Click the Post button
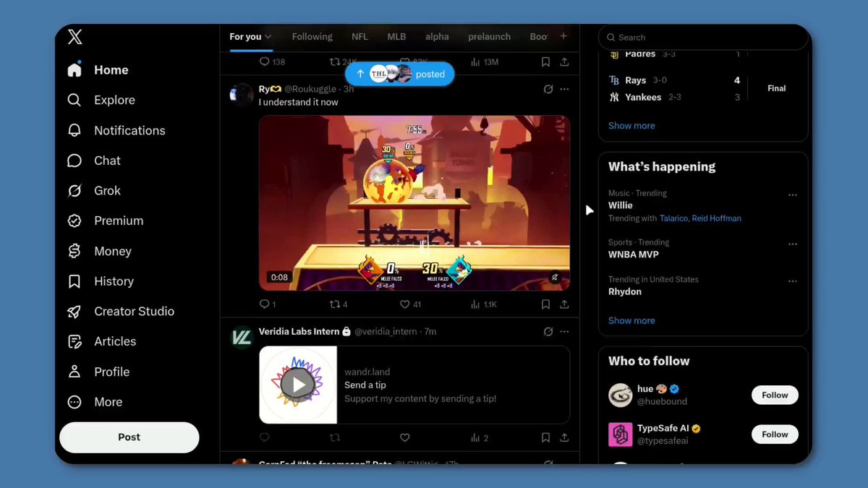This screenshot has width=868, height=488. tap(129, 437)
